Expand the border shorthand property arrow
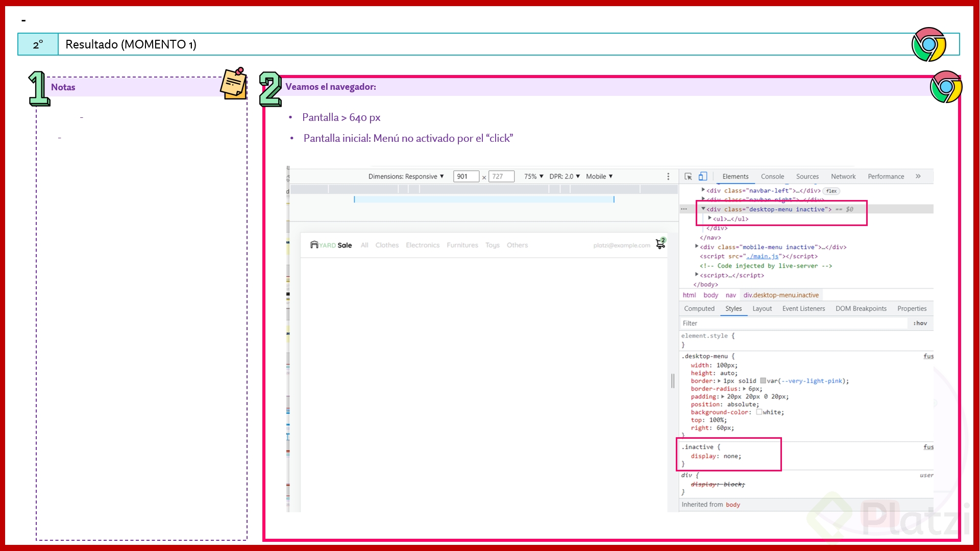The height and width of the screenshot is (551, 980). 719,381
